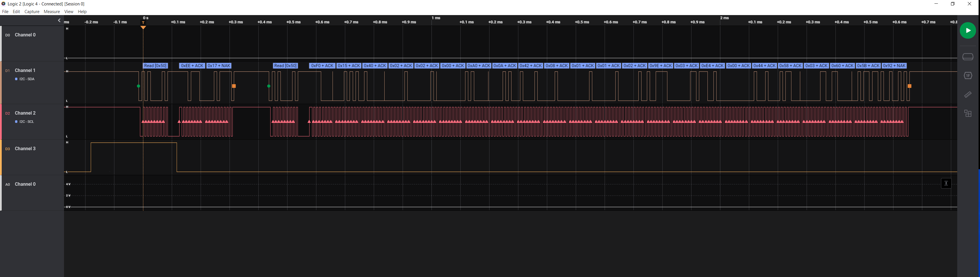
Task: Open the View menu
Action: pyautogui.click(x=69, y=12)
